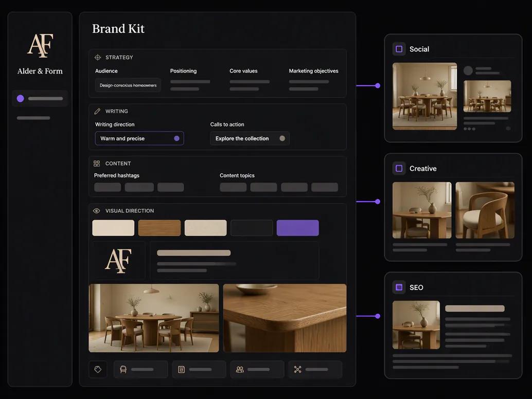This screenshot has height=399, width=532.
Task: Select the second sidebar item placeholder
Action: coord(33,118)
